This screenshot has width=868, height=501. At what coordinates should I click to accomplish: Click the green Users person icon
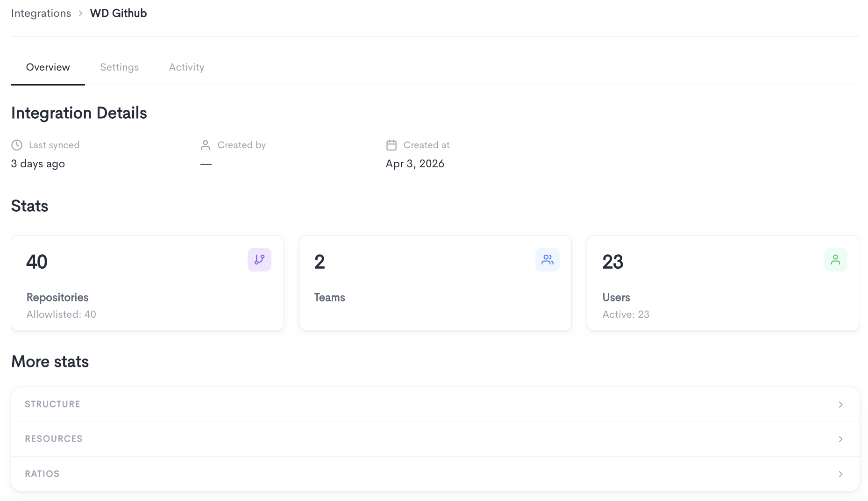835,259
